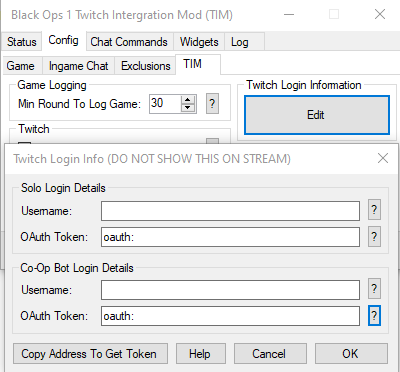Select the Config tab
Viewport: 400px width, 372px height.
63,40
